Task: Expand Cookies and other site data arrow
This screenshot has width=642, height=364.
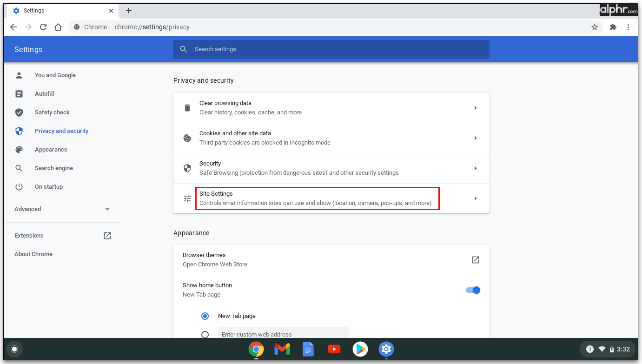Action: (476, 138)
